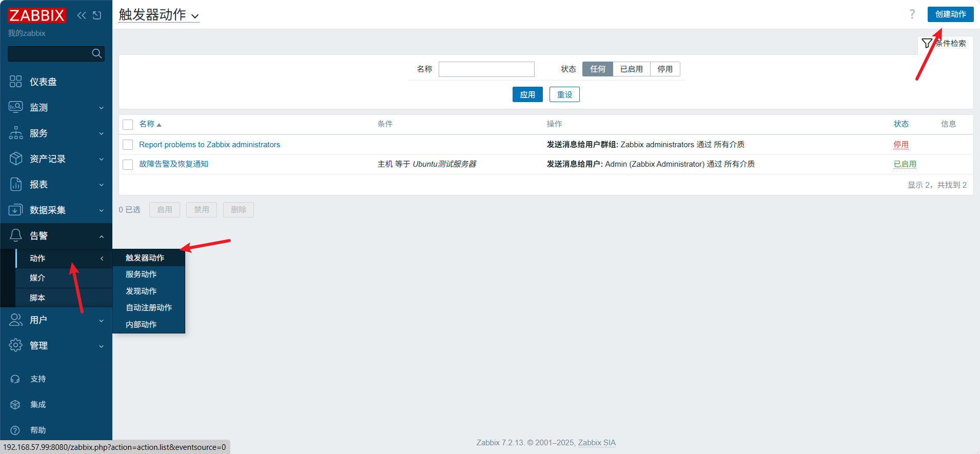Click the 数据采集 download icon
The image size is (980, 454).
pyautogui.click(x=16, y=210)
